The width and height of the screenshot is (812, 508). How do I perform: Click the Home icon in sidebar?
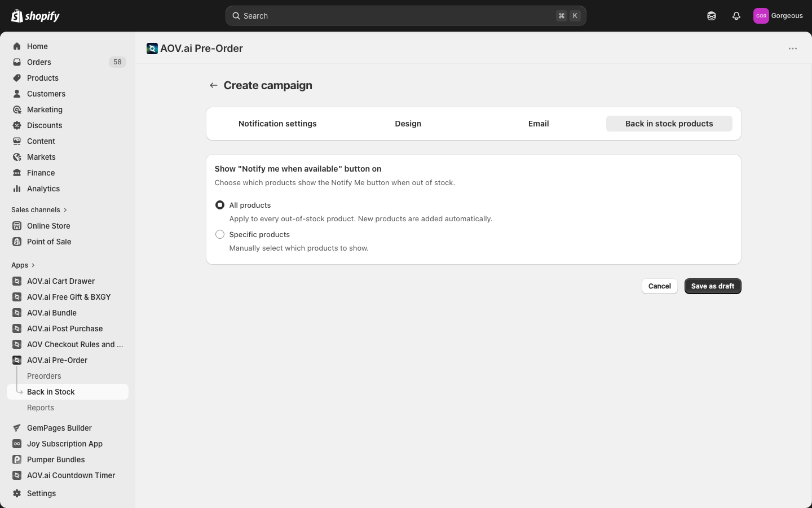tap(17, 46)
